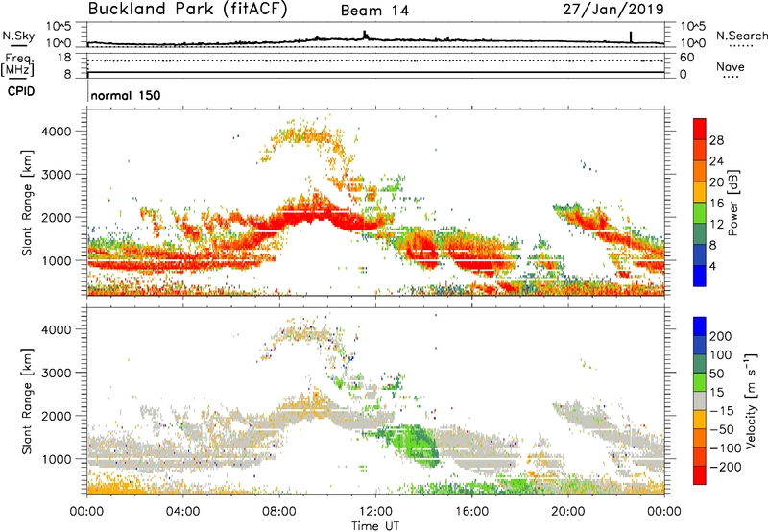Click the blue bottom segment of Power colorbar
This screenshot has height=532, width=768.
click(700, 276)
